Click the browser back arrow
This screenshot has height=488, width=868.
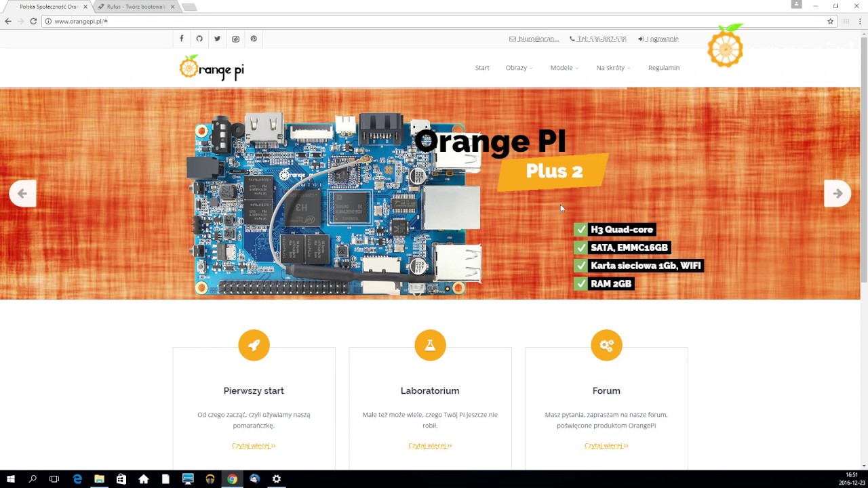(8, 21)
